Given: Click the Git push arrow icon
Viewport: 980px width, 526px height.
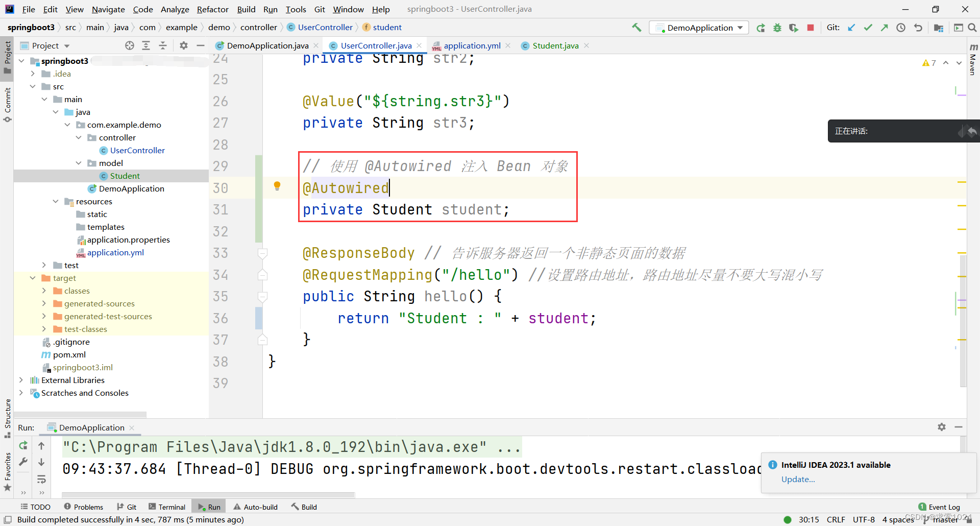Looking at the screenshot, I should pyautogui.click(x=884, y=28).
